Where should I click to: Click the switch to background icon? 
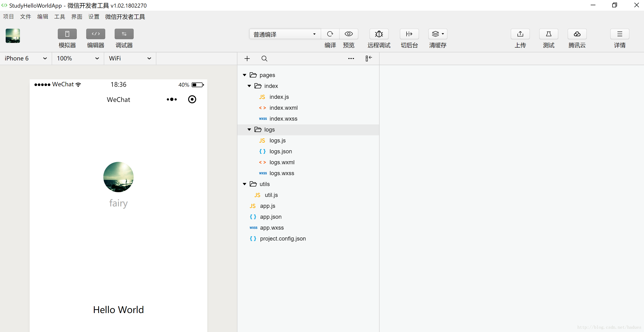pyautogui.click(x=409, y=34)
